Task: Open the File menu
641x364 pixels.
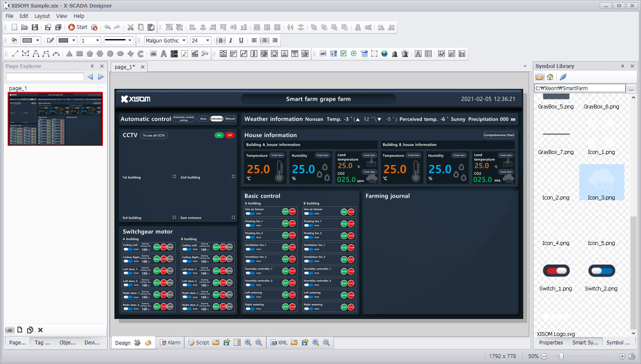Action: [x=9, y=16]
